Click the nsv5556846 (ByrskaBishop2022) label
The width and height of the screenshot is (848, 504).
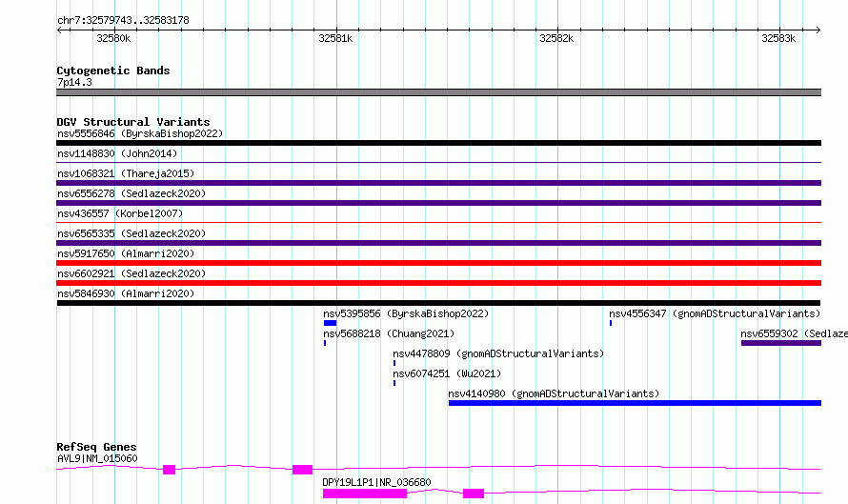click(x=140, y=133)
